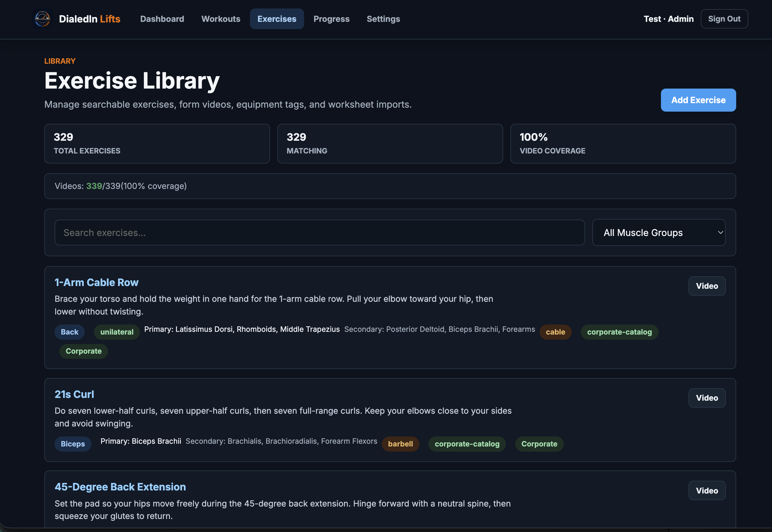Click the 100% Video Coverage card

[x=623, y=144]
